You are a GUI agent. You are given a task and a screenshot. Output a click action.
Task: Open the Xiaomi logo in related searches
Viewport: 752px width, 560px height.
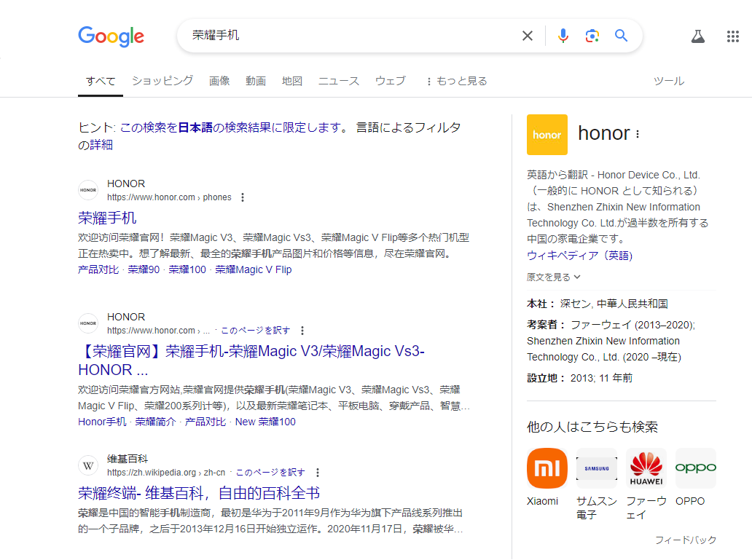[547, 468]
